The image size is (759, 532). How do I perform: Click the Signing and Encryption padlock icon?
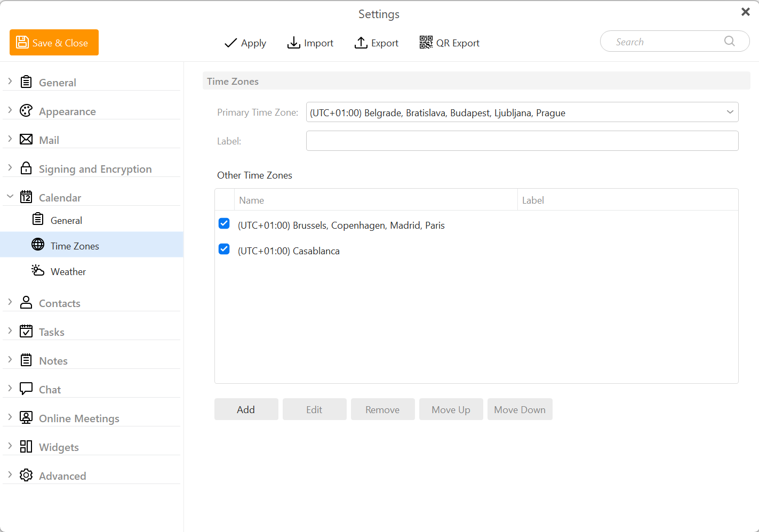tap(26, 168)
